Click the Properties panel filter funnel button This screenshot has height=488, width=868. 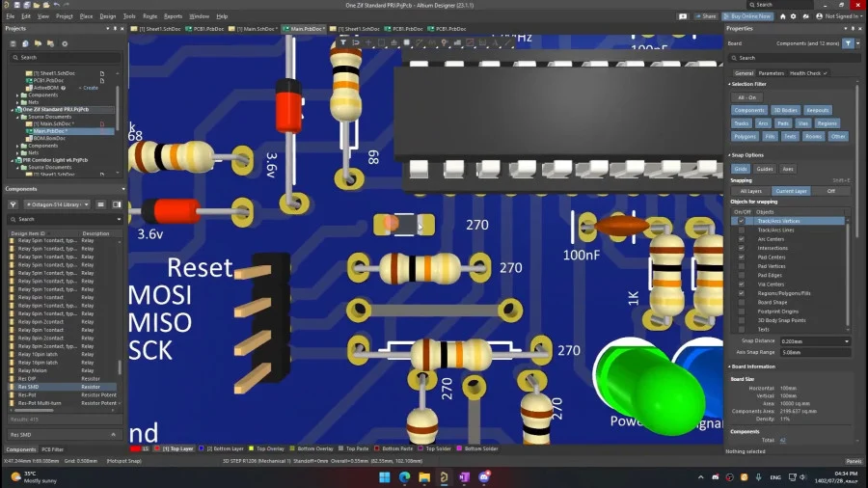848,43
